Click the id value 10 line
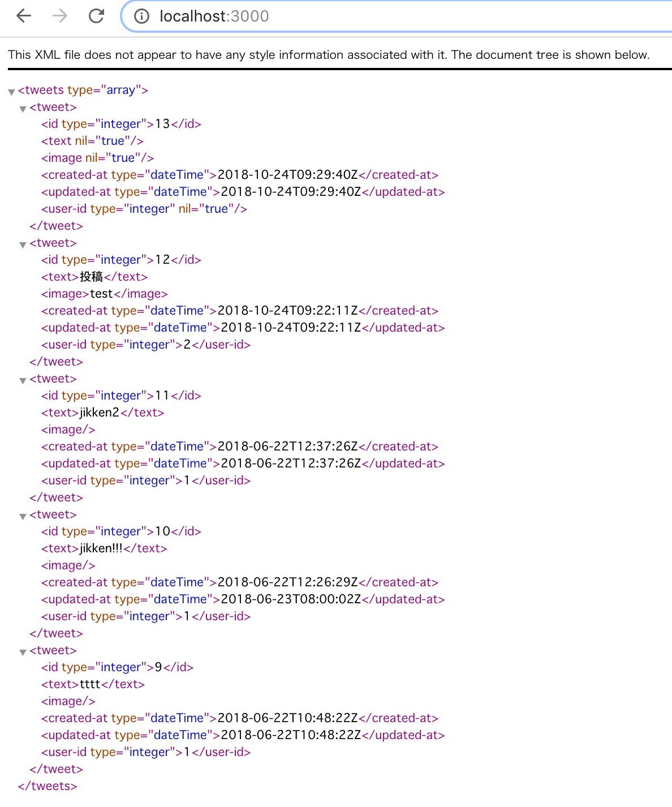Screen dimensions: 672x807 pyautogui.click(x=121, y=531)
